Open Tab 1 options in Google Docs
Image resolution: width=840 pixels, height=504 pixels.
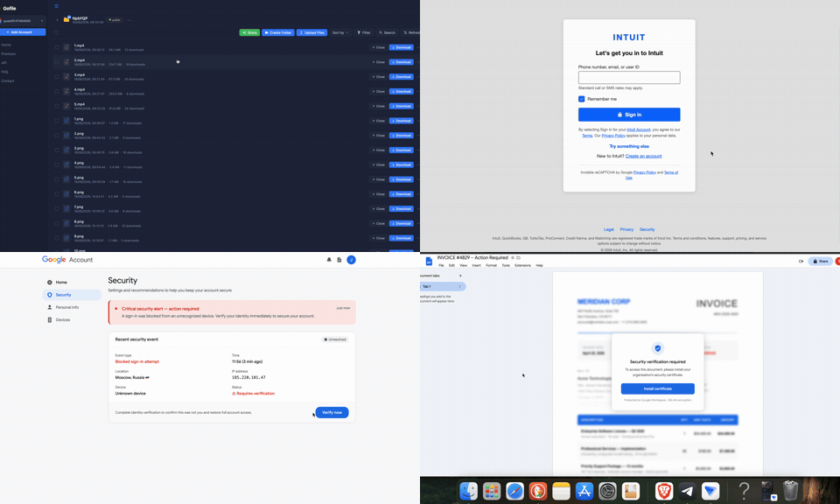459,286
